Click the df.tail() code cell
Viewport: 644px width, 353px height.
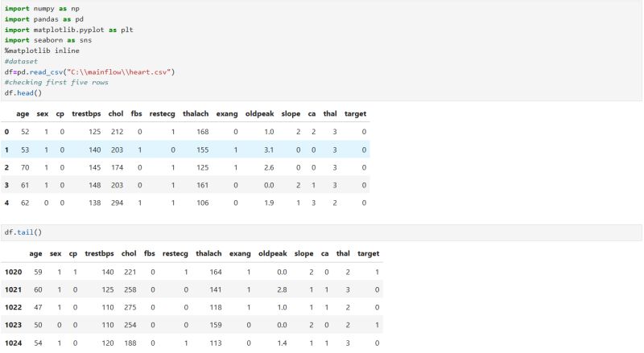coord(321,232)
